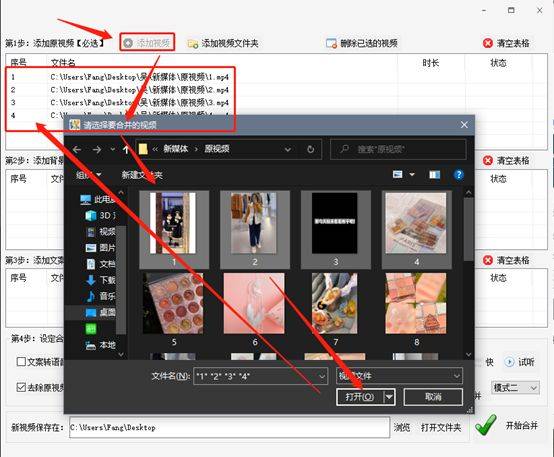Click the 添加视频文件夹 folder icon
The height and width of the screenshot is (457, 554).
click(193, 43)
